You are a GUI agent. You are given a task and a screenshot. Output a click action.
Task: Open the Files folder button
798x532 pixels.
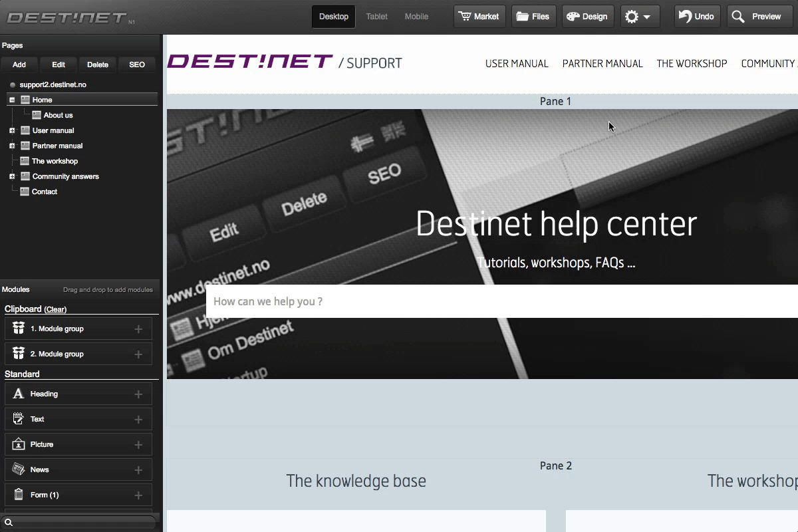click(x=533, y=17)
